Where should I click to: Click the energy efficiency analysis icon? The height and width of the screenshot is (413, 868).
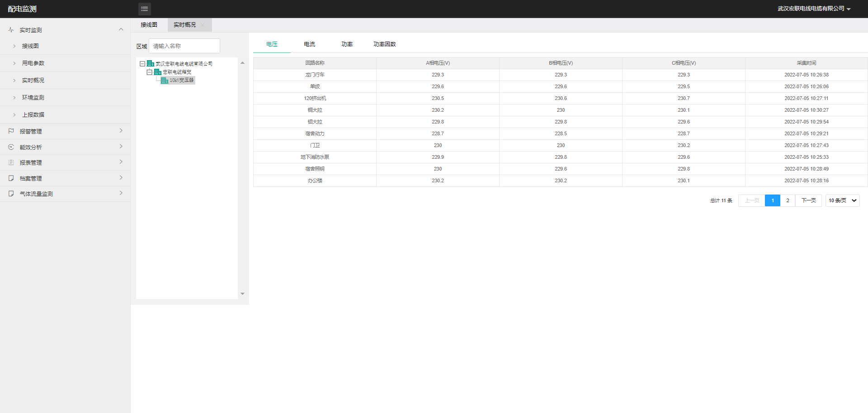(x=11, y=147)
